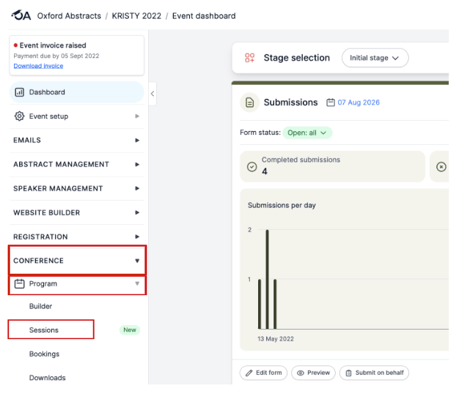This screenshot has width=470, height=405.
Task: Click the Event setup gear icon
Action: click(x=19, y=116)
